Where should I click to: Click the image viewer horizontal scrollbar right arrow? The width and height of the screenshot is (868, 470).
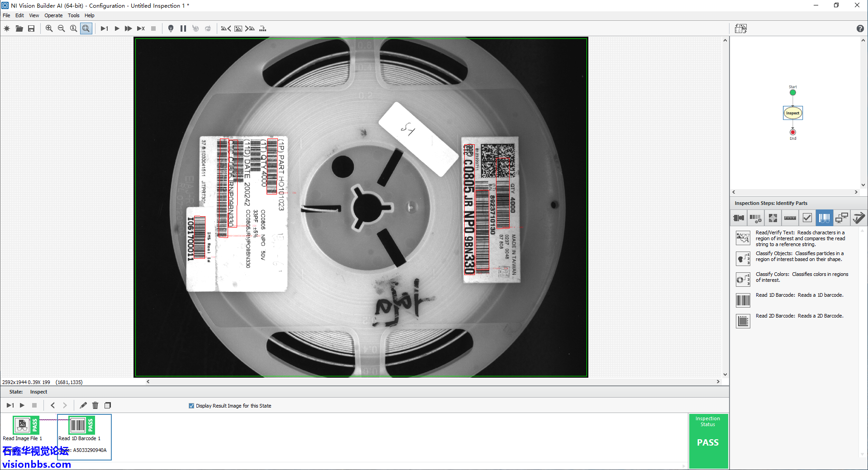(x=718, y=382)
